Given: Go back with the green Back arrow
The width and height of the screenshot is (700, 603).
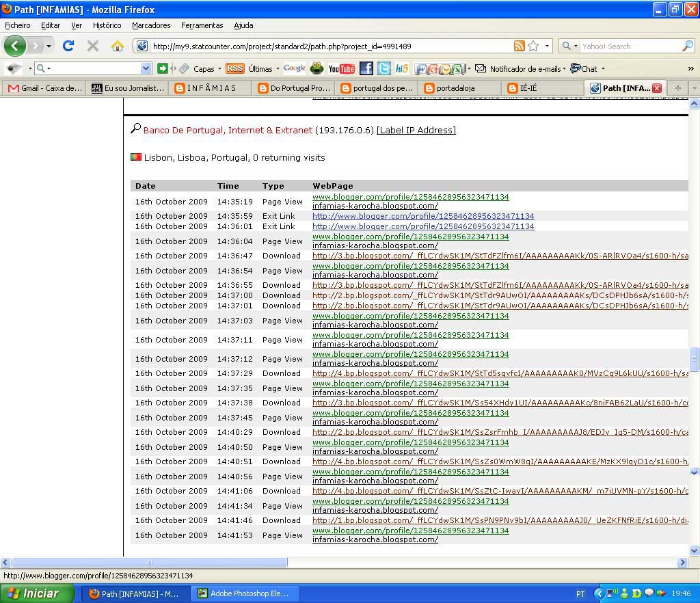Looking at the screenshot, I should click(14, 46).
